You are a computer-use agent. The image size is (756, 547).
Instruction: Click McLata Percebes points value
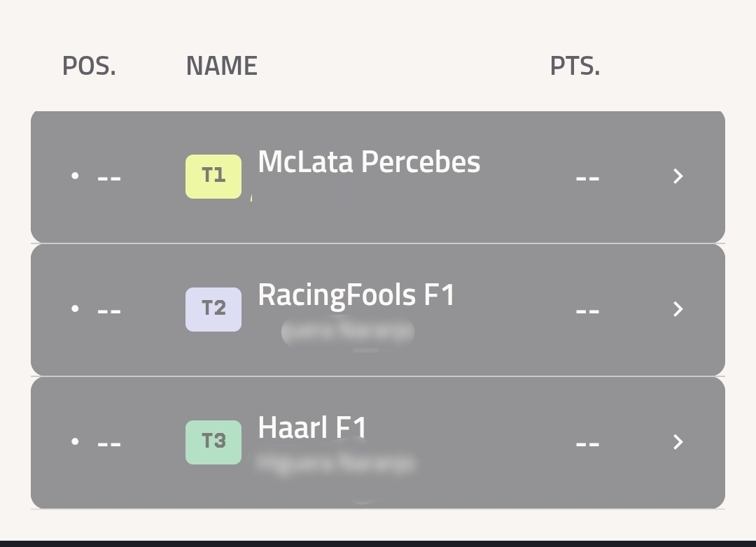(x=587, y=177)
